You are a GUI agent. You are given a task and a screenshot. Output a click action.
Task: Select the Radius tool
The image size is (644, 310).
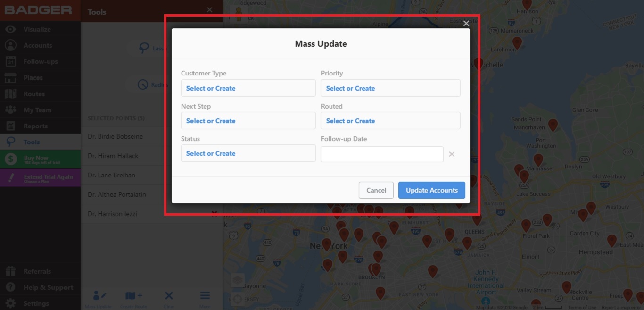pos(152,85)
